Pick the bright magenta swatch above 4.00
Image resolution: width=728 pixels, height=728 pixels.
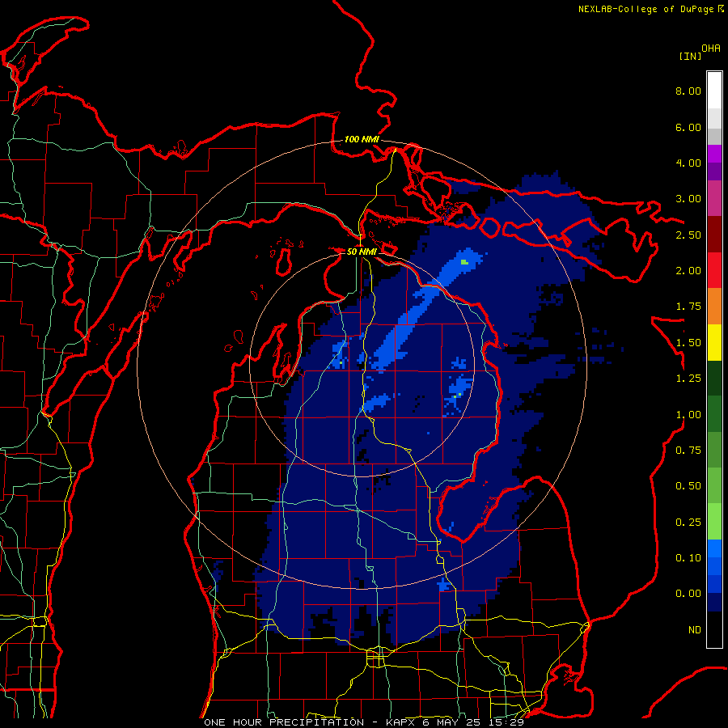[714, 154]
